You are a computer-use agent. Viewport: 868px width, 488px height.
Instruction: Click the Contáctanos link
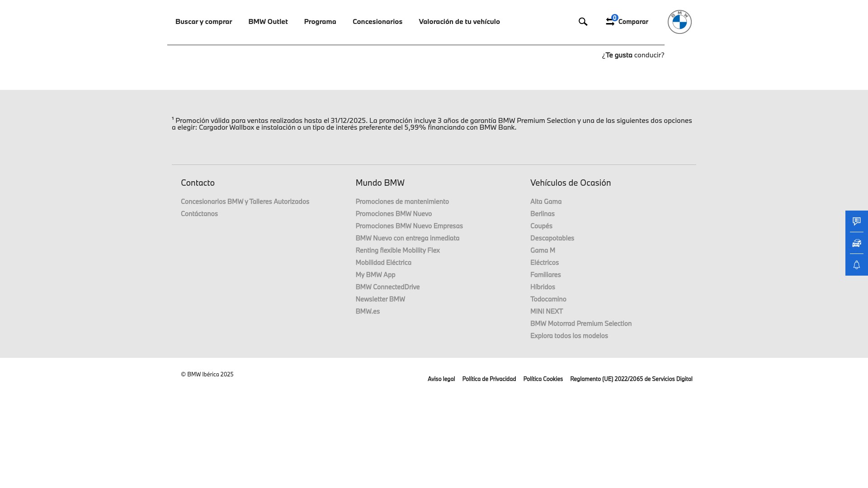coord(199,214)
